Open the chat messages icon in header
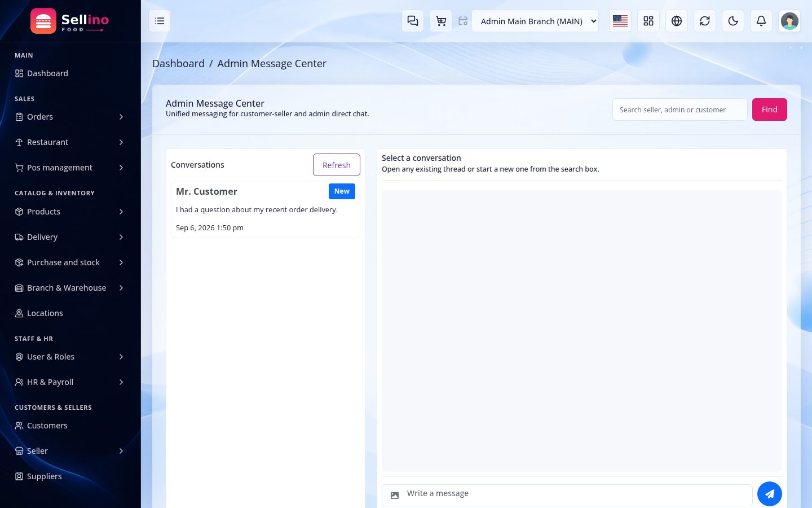The width and height of the screenshot is (812, 508). (413, 21)
